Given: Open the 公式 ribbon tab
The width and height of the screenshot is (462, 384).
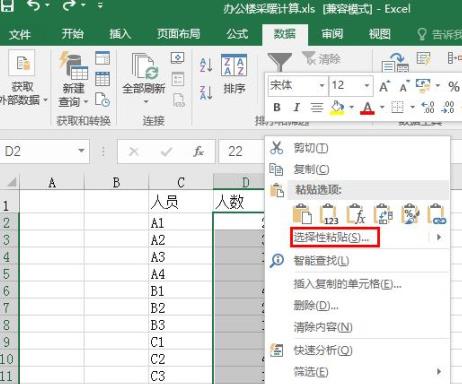Looking at the screenshot, I should tap(237, 34).
